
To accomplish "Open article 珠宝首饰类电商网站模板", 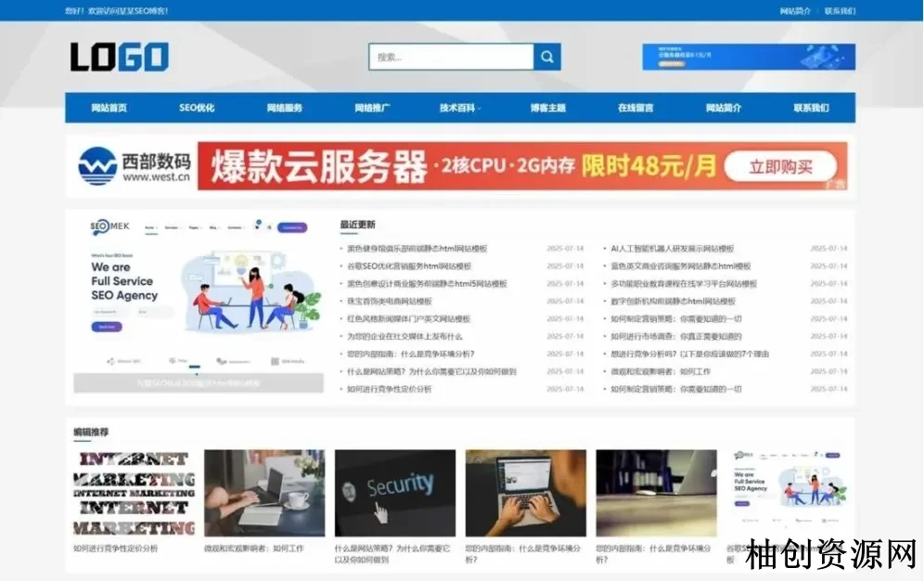I will (x=389, y=302).
